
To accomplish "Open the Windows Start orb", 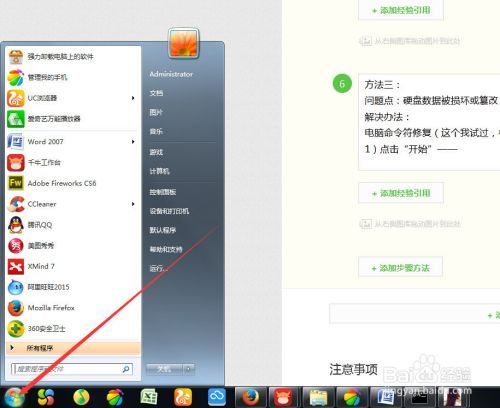I will 14,397.
